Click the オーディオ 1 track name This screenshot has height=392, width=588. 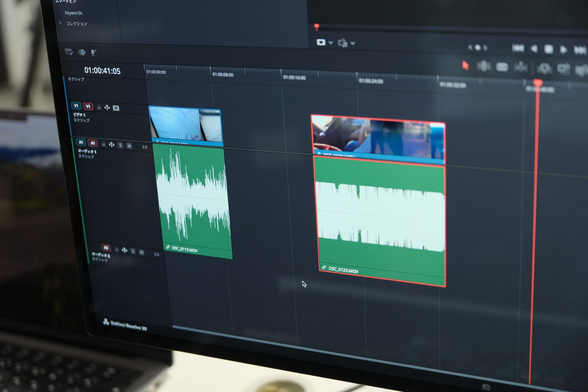pos(87,151)
